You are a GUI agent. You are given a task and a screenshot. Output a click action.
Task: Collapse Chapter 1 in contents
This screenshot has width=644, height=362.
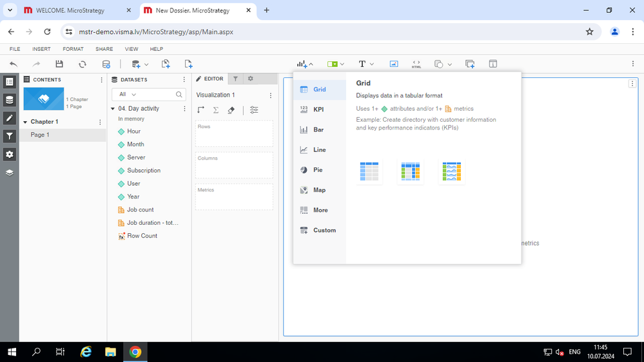point(25,122)
